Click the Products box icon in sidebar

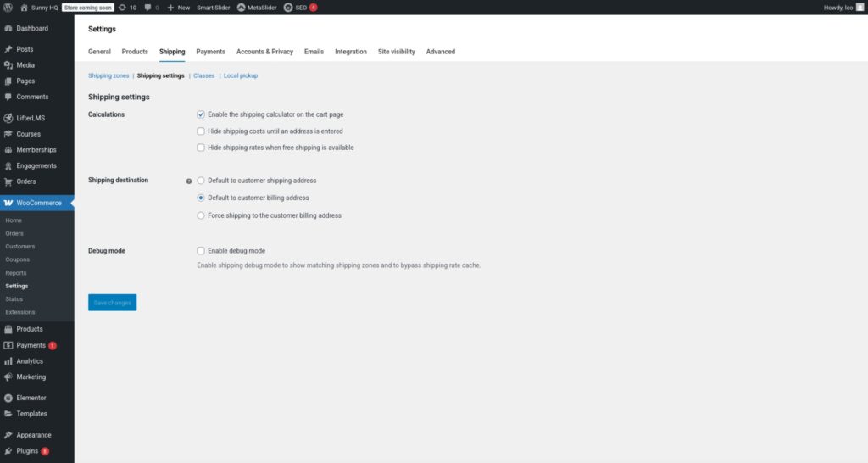pyautogui.click(x=8, y=330)
